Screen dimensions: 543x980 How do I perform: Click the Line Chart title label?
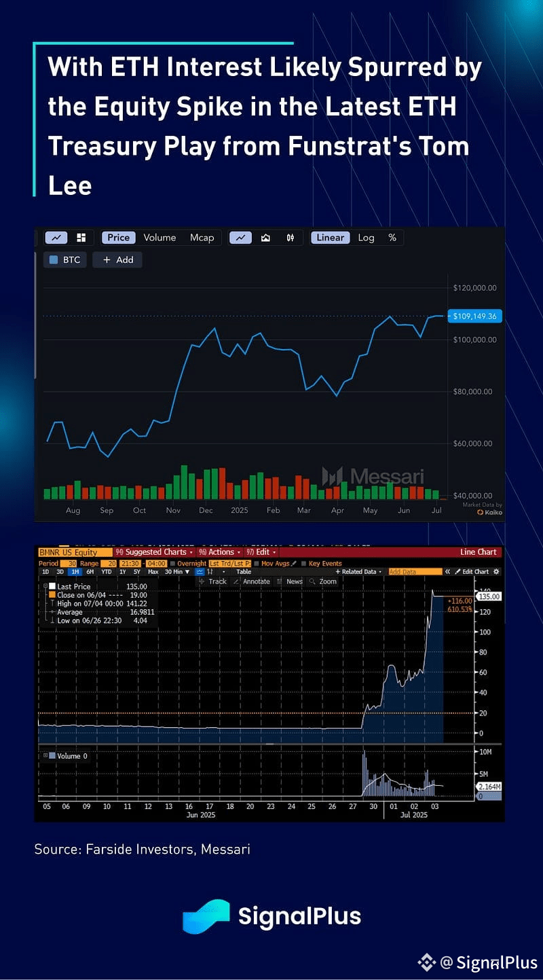click(478, 552)
